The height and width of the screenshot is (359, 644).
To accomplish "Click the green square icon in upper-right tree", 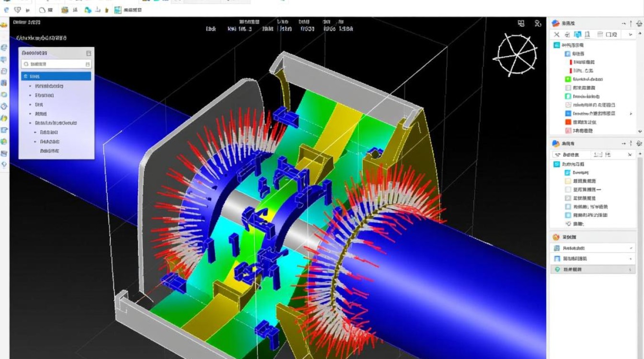I will 568,79.
